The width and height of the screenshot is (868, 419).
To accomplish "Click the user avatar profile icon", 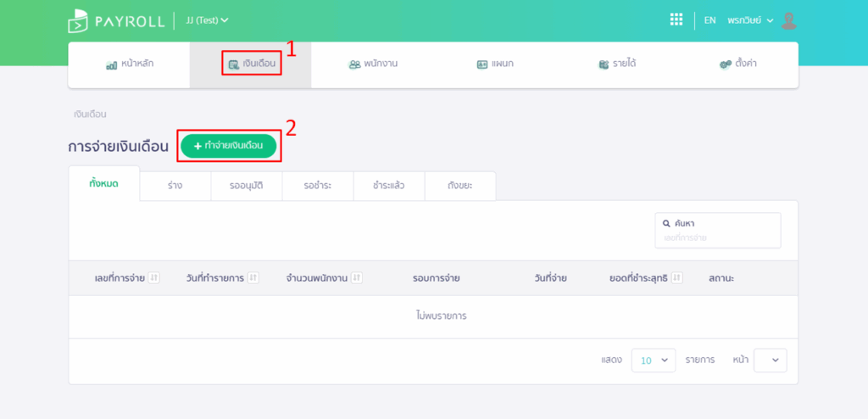I will 788,20.
